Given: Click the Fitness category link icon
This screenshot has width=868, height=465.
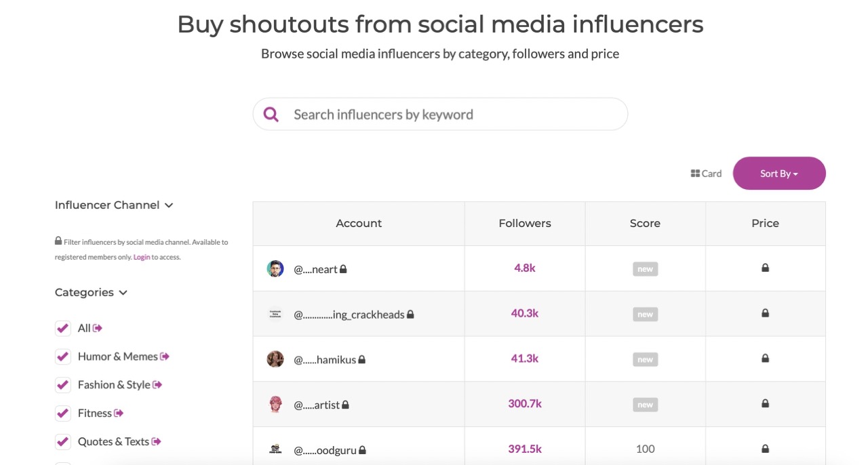Looking at the screenshot, I should click(x=119, y=413).
